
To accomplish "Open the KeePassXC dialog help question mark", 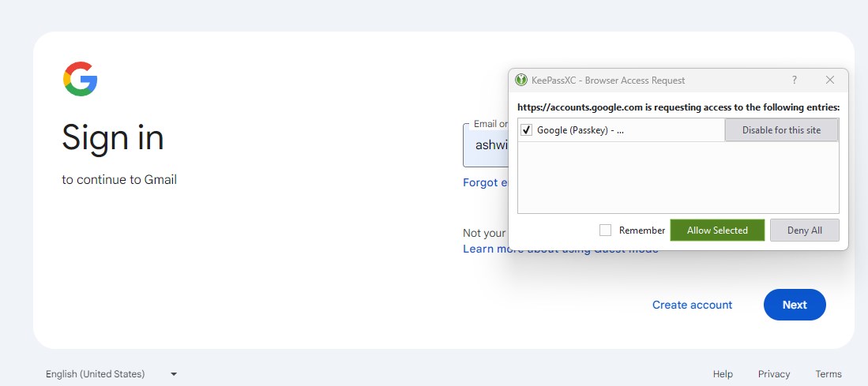I will 794,80.
